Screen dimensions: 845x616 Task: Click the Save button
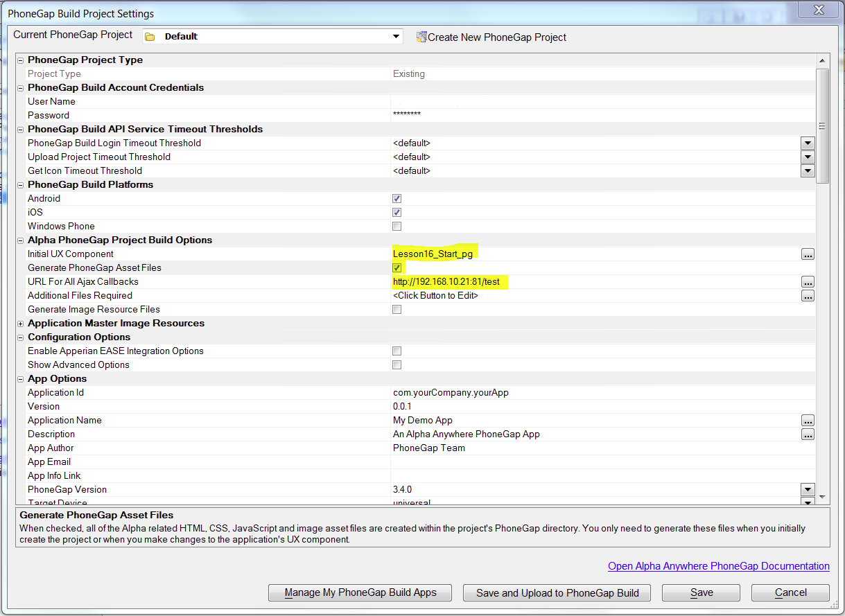click(x=701, y=592)
